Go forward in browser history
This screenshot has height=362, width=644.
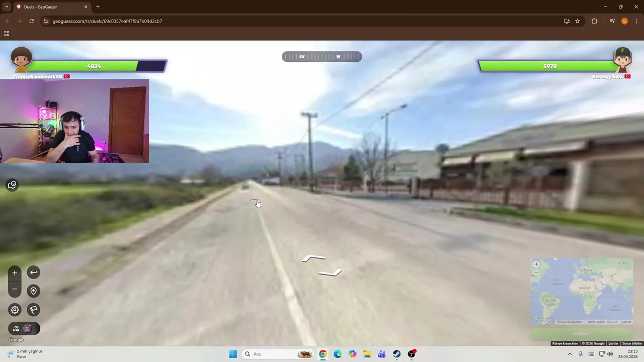(x=19, y=21)
